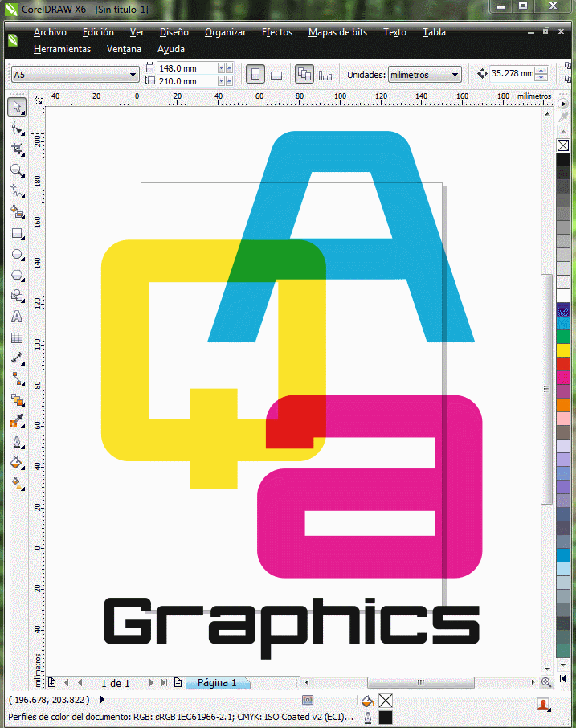Select the Blend interactive tool

tap(17, 400)
